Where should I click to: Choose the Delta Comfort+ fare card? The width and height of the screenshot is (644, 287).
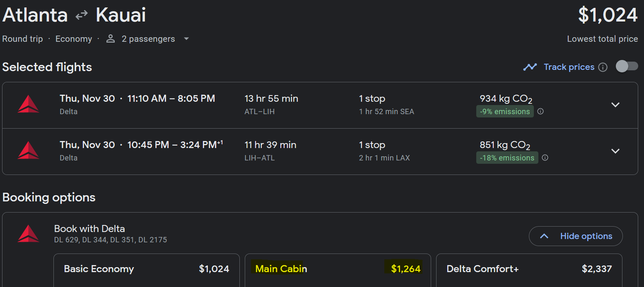coord(529,270)
